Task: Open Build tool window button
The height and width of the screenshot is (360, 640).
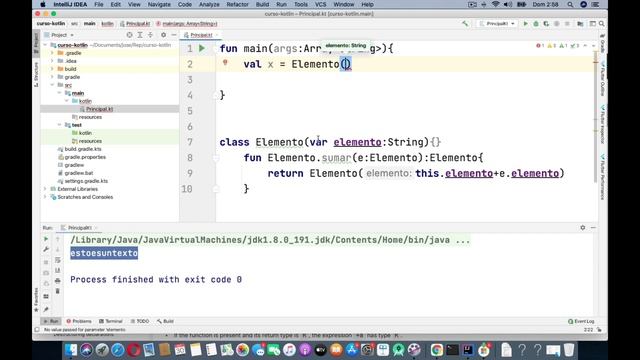Action: [166, 321]
